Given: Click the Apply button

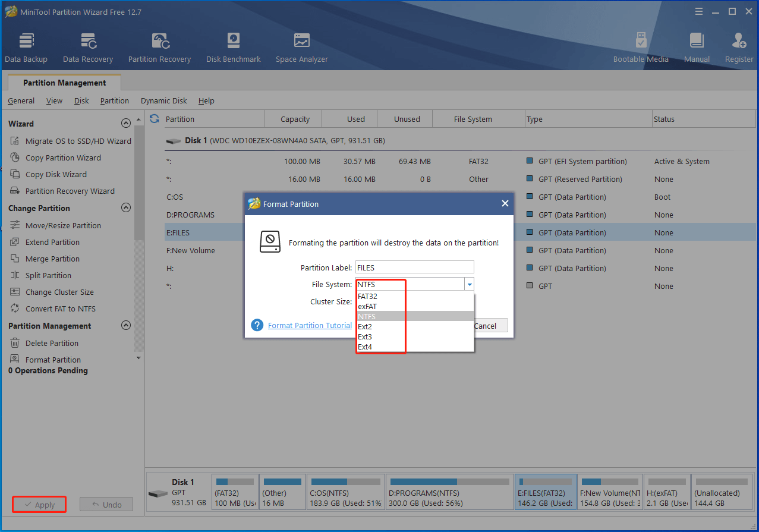Looking at the screenshot, I should [39, 505].
